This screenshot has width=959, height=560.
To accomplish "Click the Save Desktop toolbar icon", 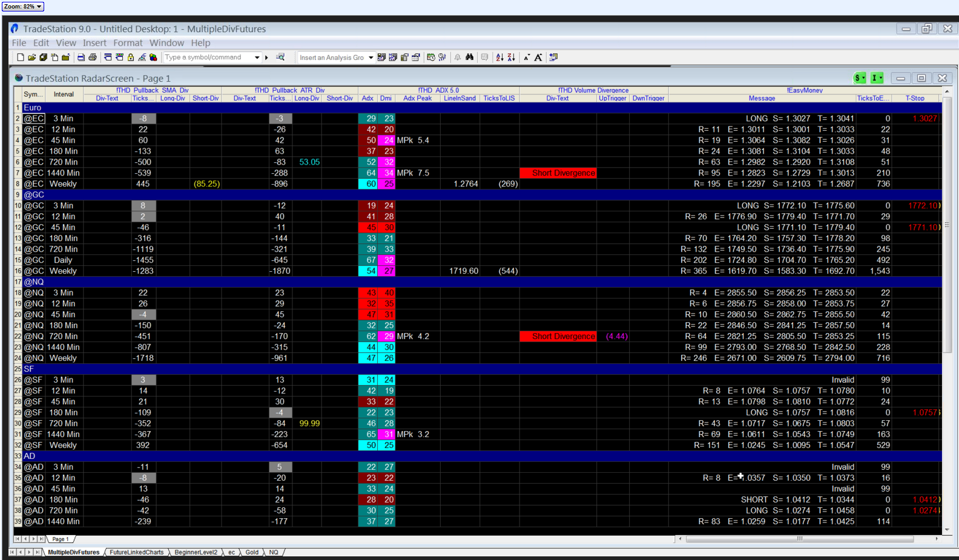I will click(x=43, y=58).
